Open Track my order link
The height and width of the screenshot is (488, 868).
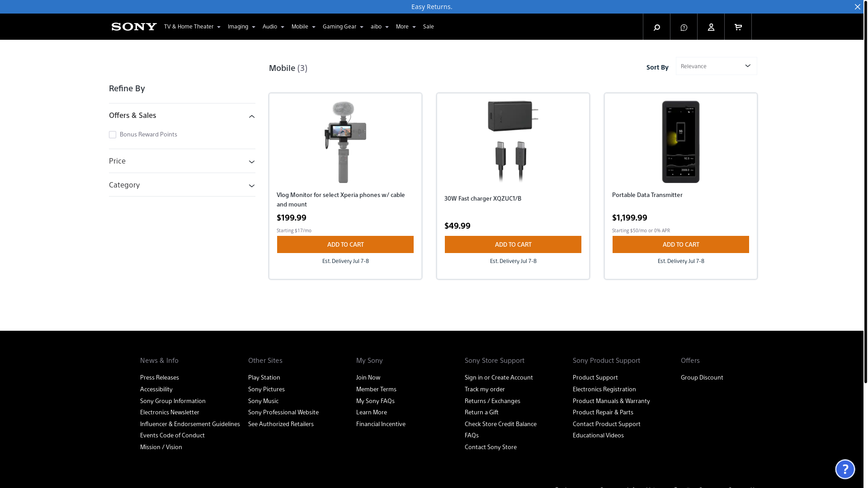point(485,389)
